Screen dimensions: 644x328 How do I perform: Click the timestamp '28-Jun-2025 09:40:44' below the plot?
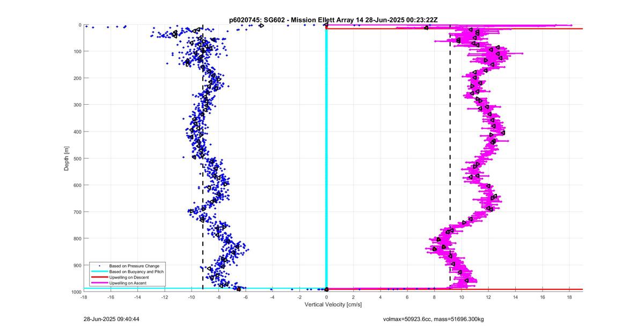(112, 319)
